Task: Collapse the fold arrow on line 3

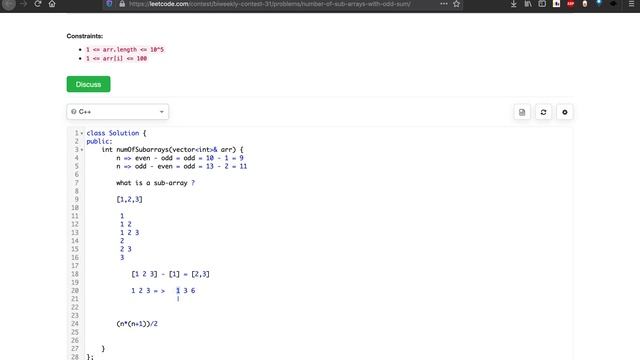Action: (x=82, y=150)
